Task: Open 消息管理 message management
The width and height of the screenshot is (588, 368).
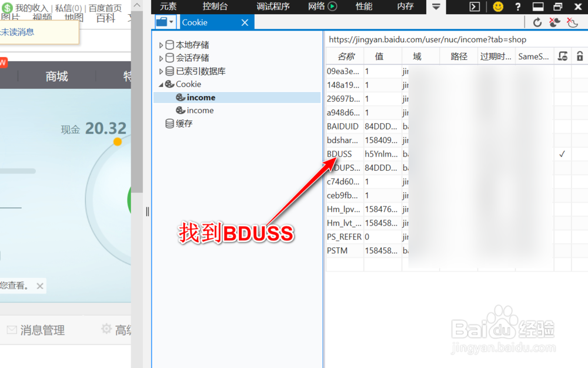Action: click(x=42, y=330)
